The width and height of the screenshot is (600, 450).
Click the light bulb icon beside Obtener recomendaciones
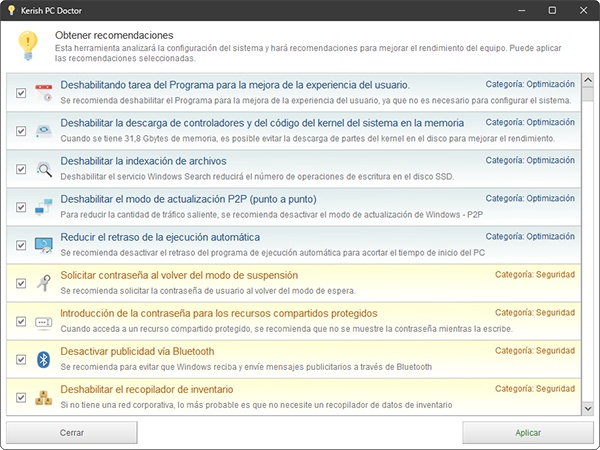[28, 46]
